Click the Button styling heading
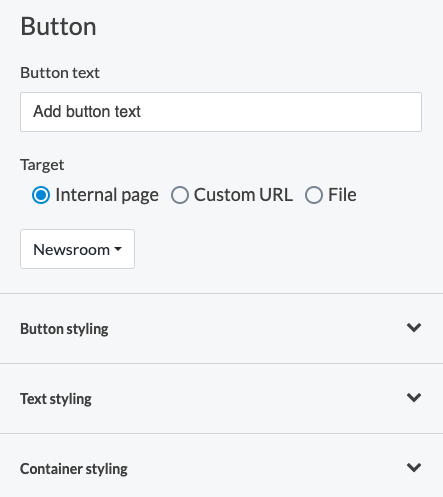 point(64,329)
